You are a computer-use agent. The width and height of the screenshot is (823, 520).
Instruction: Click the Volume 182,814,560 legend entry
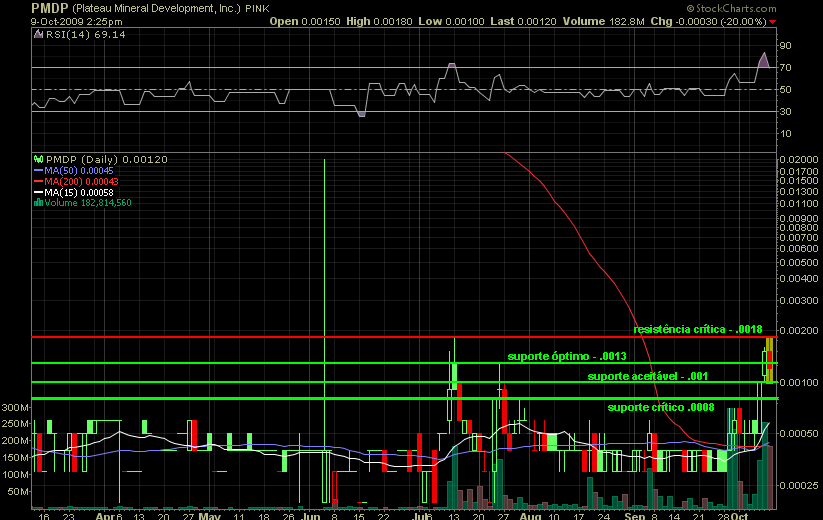88,203
